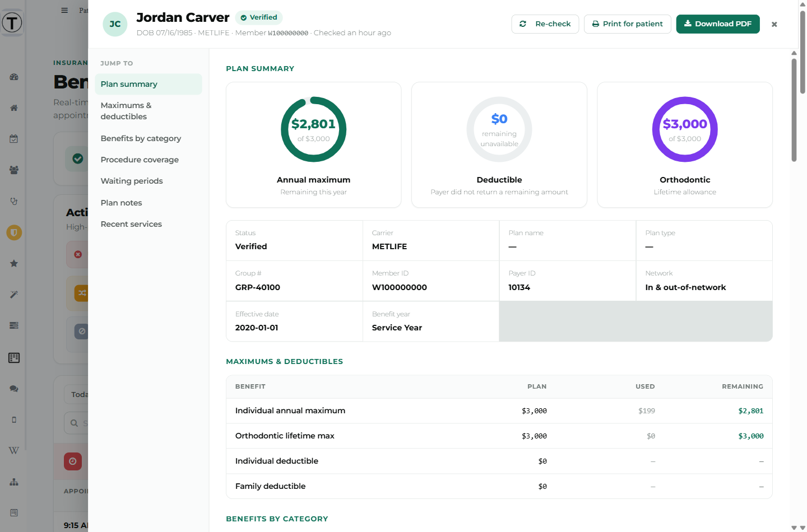807x532 pixels.
Task: Click the orthodontic $3,000 progress ring
Action: [x=685, y=130]
